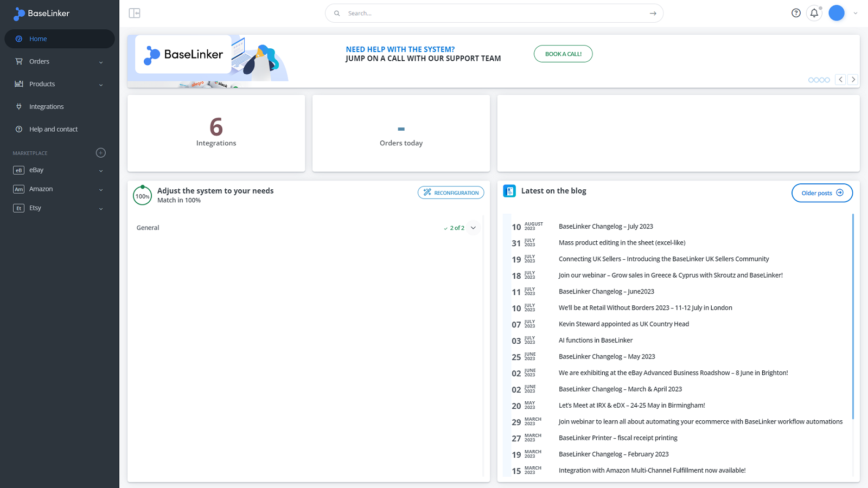Click the BaseLinker logo in sidebar
Screen dimensions: 868x488
42,14
